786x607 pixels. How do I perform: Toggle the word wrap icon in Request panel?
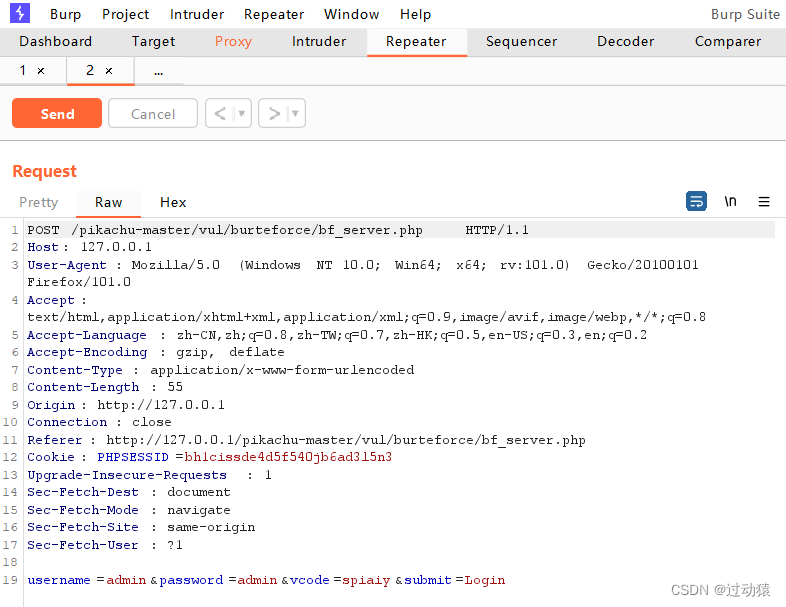[696, 201]
